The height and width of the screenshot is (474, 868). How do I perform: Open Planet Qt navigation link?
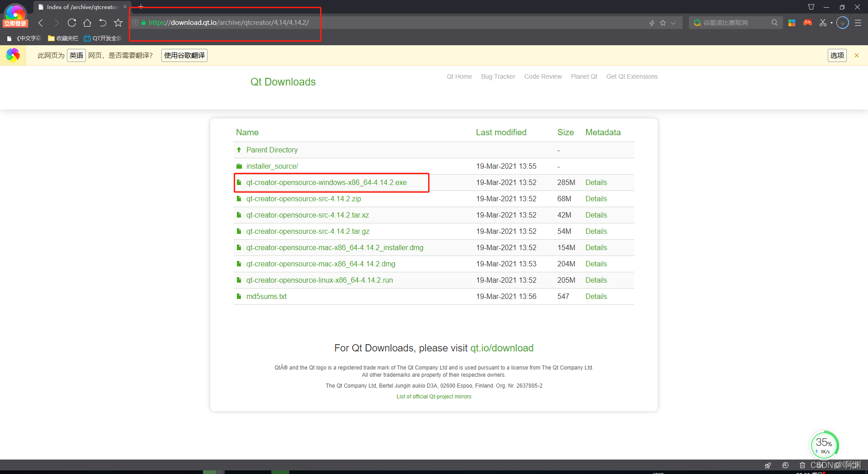[x=584, y=76]
